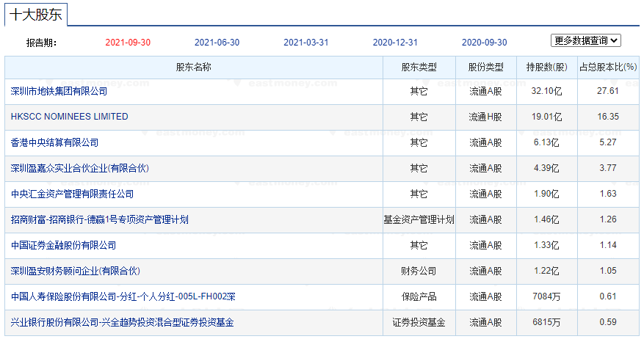Switch to the 2020-09-30 report period
This screenshot has height=339, width=644.
click(x=484, y=43)
